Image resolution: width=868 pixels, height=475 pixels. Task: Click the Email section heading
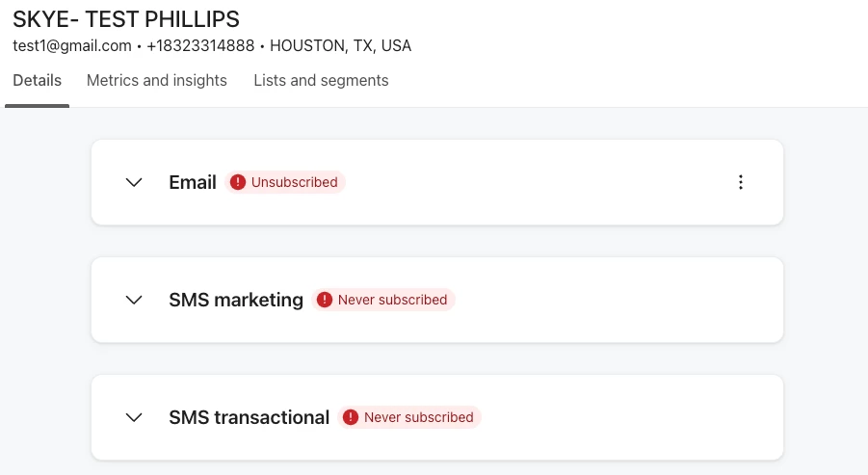coord(193,182)
